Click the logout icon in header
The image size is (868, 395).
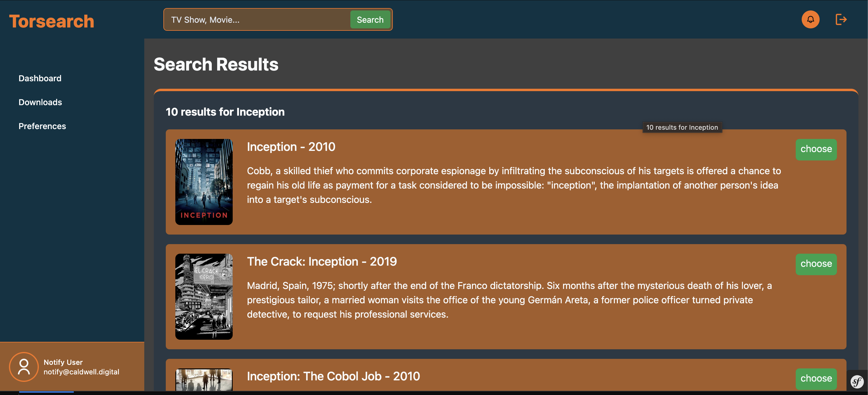coord(841,19)
